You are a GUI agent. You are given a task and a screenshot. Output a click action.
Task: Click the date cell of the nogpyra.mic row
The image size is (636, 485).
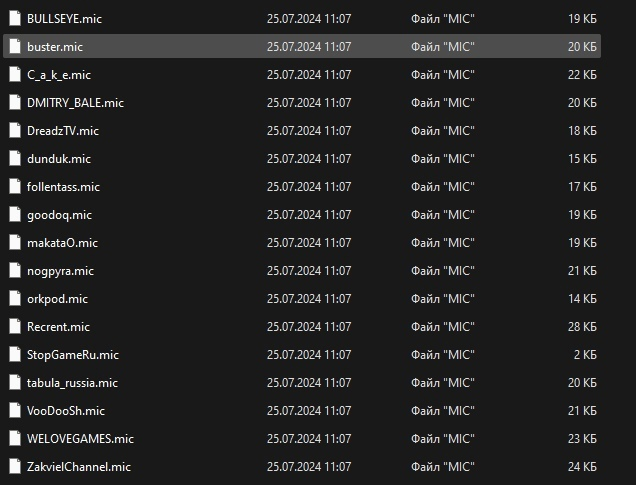coord(309,270)
